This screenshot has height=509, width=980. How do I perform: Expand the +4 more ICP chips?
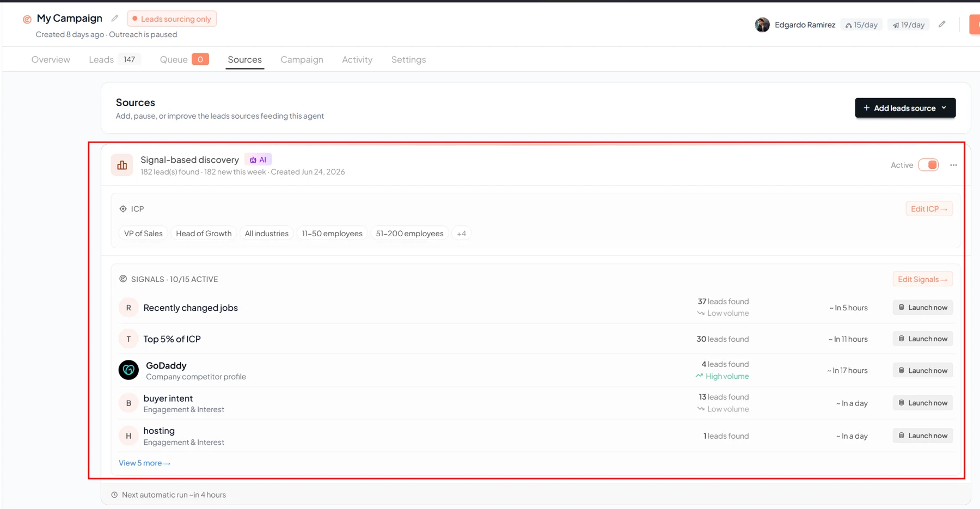tap(461, 234)
